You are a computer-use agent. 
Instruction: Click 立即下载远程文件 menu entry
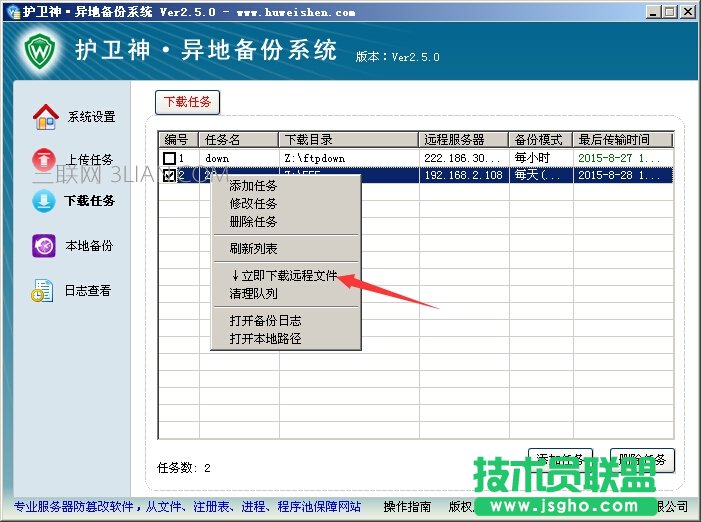285,275
